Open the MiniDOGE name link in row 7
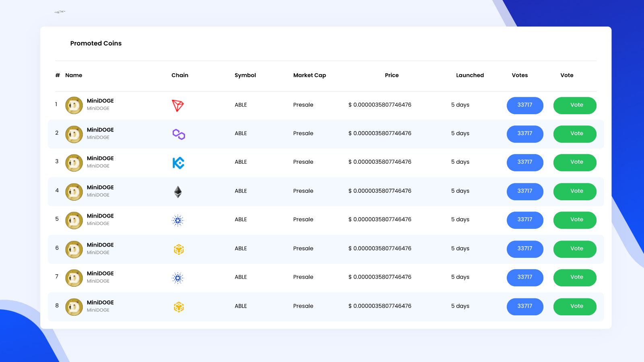Screen dimensions: 644x362 coord(100,274)
